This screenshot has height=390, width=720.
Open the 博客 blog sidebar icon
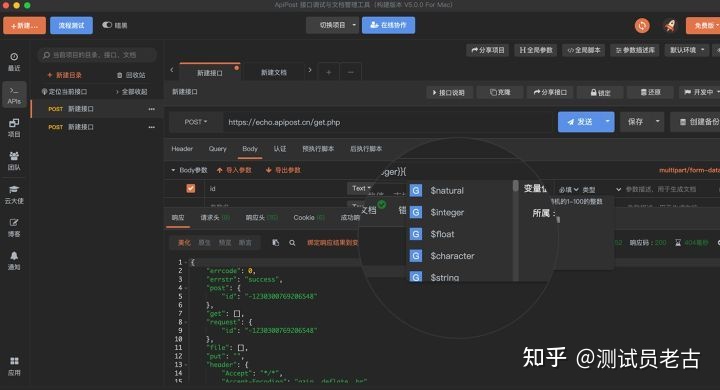(x=14, y=227)
